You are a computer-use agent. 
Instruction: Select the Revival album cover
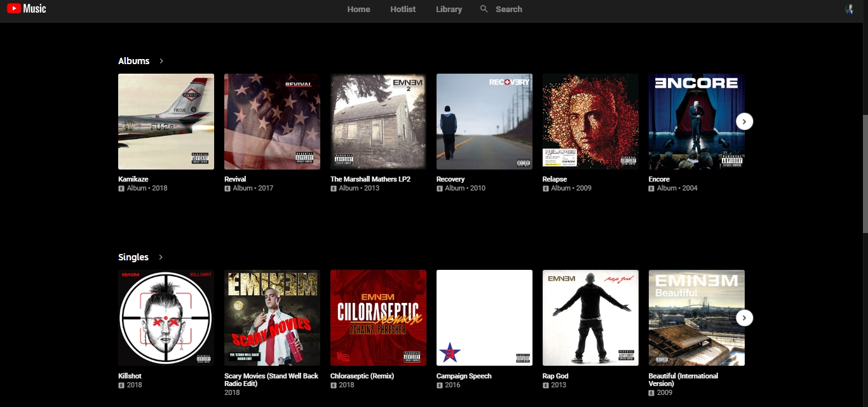pyautogui.click(x=272, y=121)
